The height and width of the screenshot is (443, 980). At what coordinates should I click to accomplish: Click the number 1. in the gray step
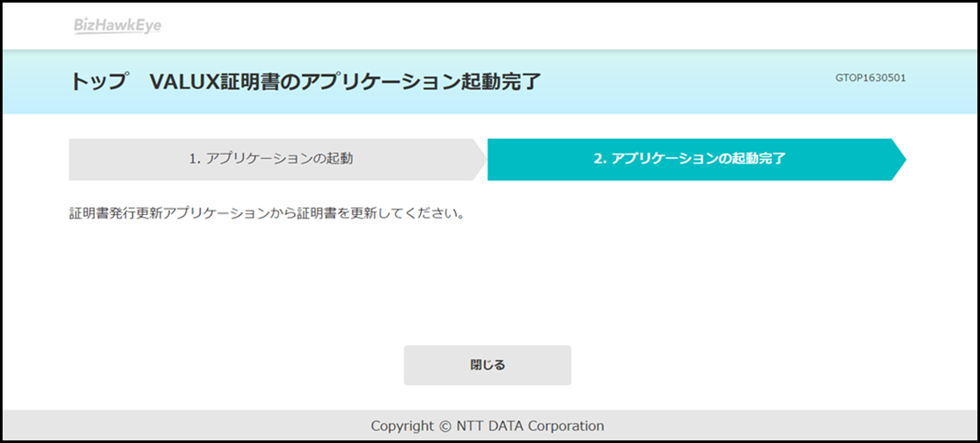coord(194,159)
